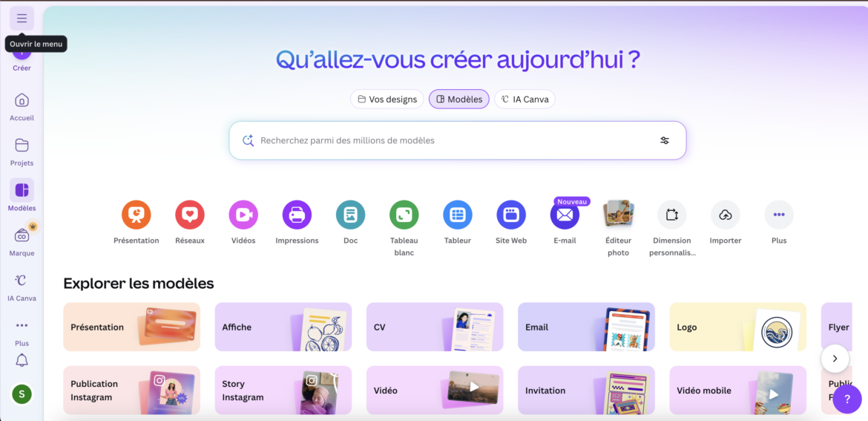This screenshot has width=868, height=421.
Task: Open the Tableau blanc whiteboard icon
Action: 404,215
